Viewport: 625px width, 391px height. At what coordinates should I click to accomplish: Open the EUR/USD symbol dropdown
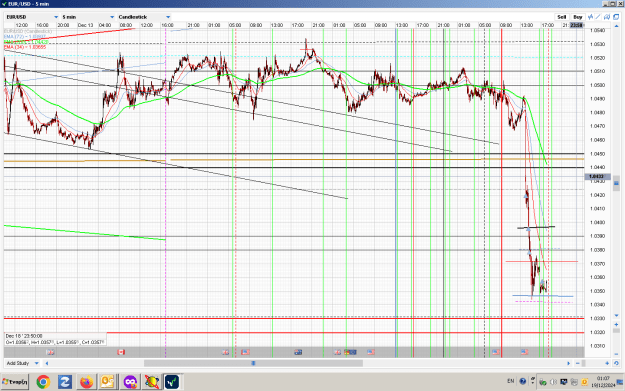coord(32,17)
